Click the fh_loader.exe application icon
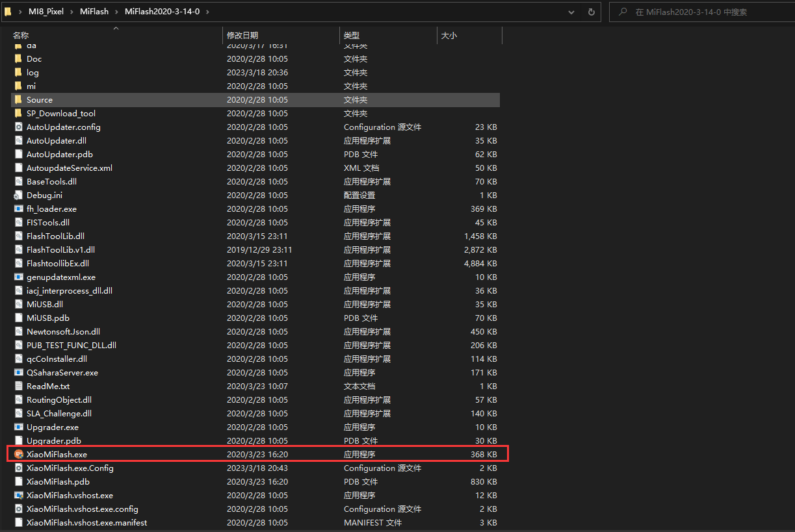Viewport: 795px width, 532px height. tap(18, 209)
